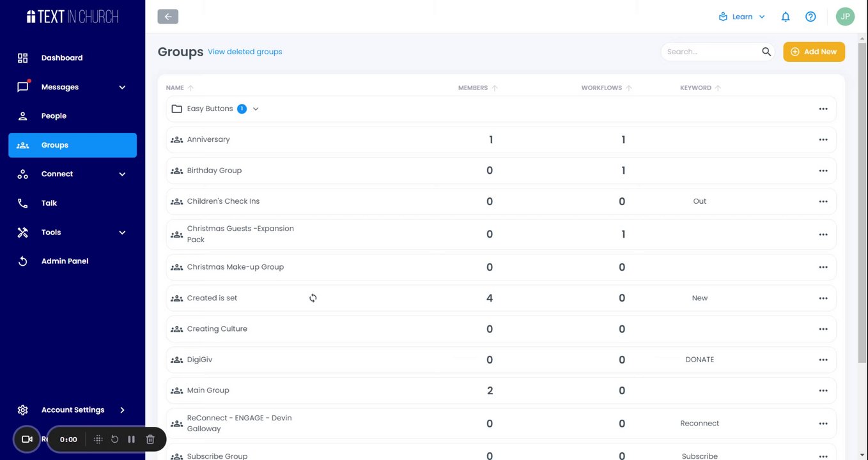The image size is (868, 460).
Task: Open the View deleted groups link
Action: [245, 52]
